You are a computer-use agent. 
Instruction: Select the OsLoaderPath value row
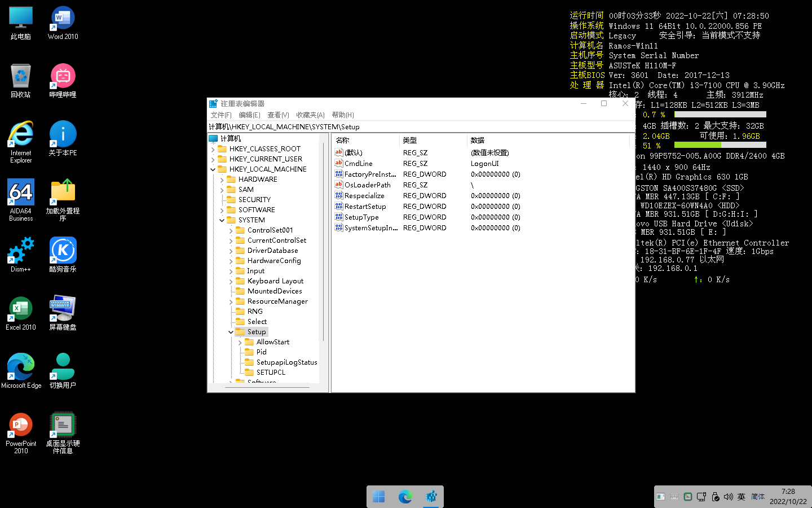[x=368, y=185]
